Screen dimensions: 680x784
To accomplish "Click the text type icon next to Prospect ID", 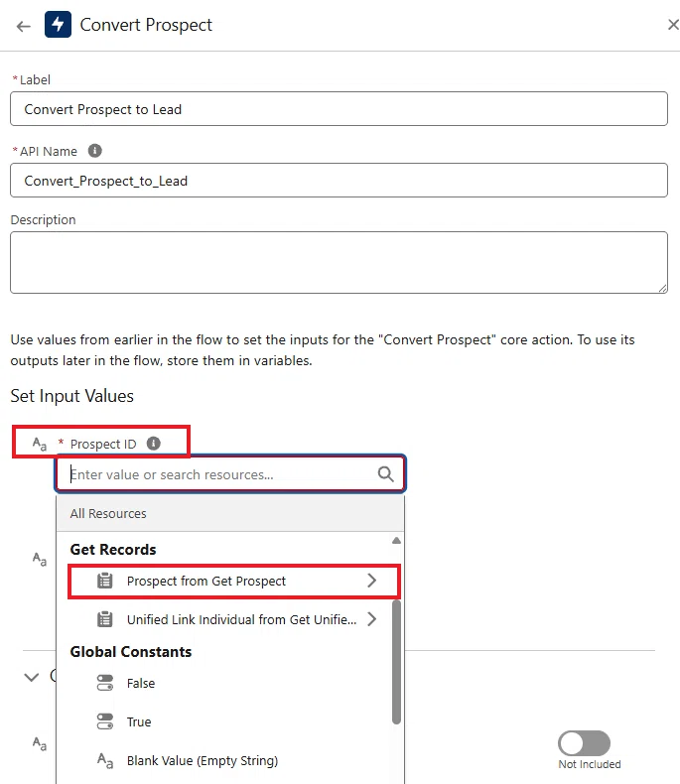I will (x=40, y=444).
